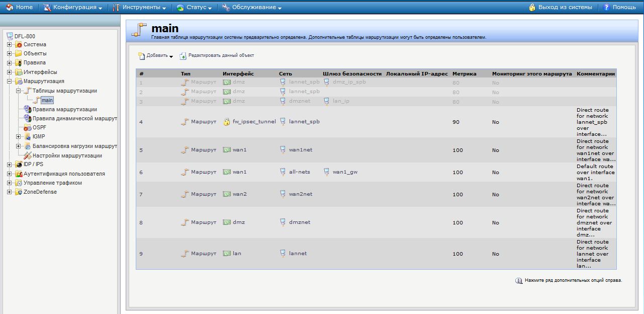
Task: Expand the Система tree node
Action: coord(9,45)
